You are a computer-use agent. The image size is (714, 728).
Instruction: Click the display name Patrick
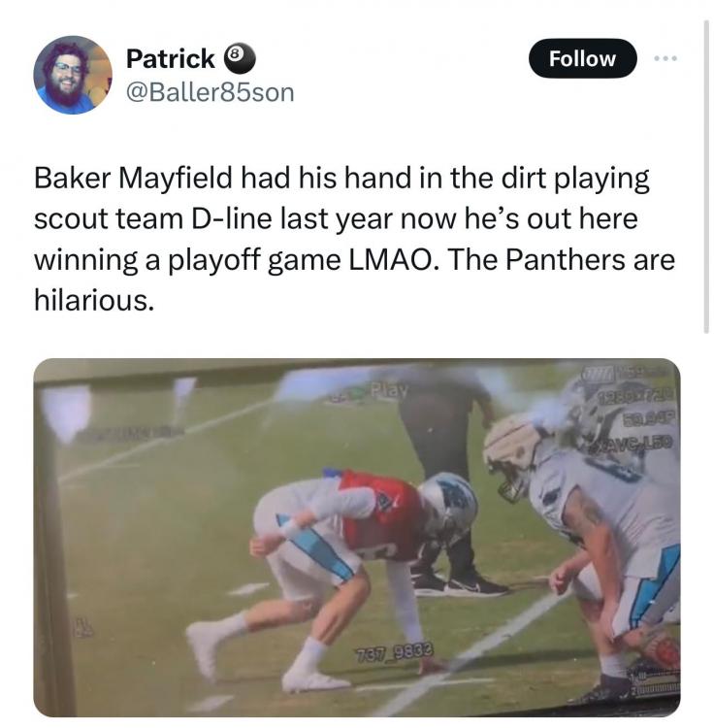coord(171,59)
